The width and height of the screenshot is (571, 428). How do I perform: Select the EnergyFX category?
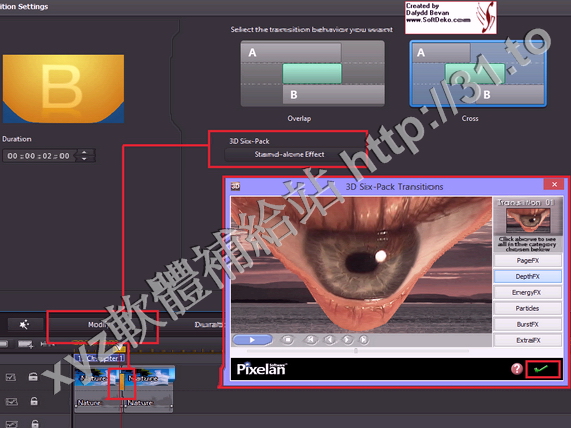tap(527, 292)
